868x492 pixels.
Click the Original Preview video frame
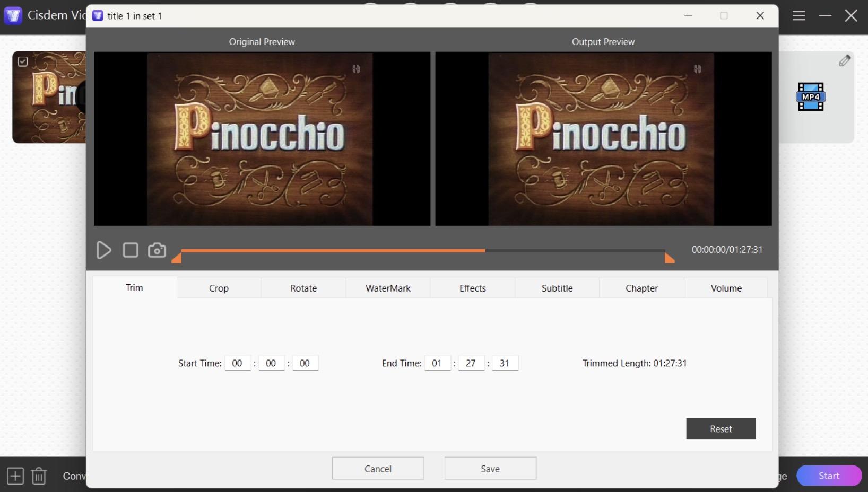262,139
